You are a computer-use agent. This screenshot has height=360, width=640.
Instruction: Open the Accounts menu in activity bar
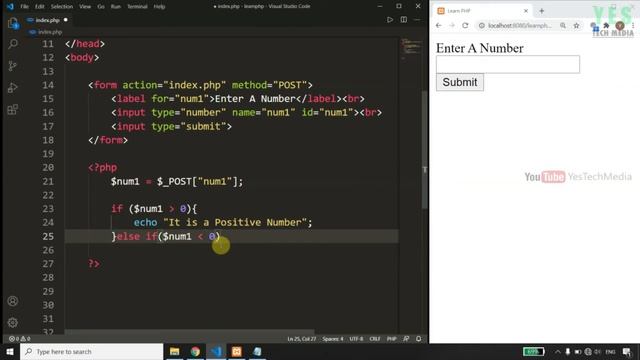(x=13, y=301)
